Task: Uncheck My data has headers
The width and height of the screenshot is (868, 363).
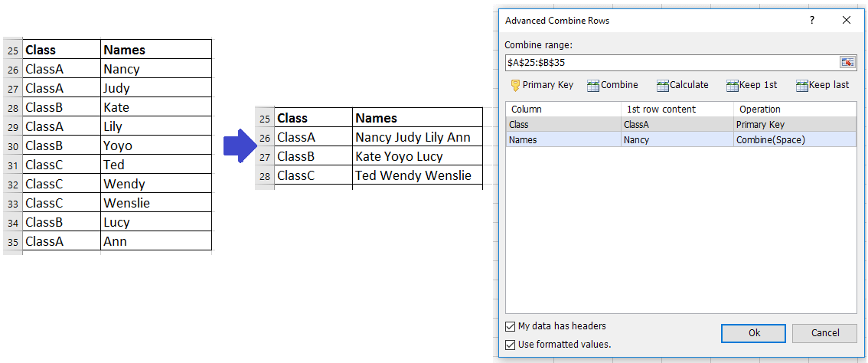Action: point(511,326)
